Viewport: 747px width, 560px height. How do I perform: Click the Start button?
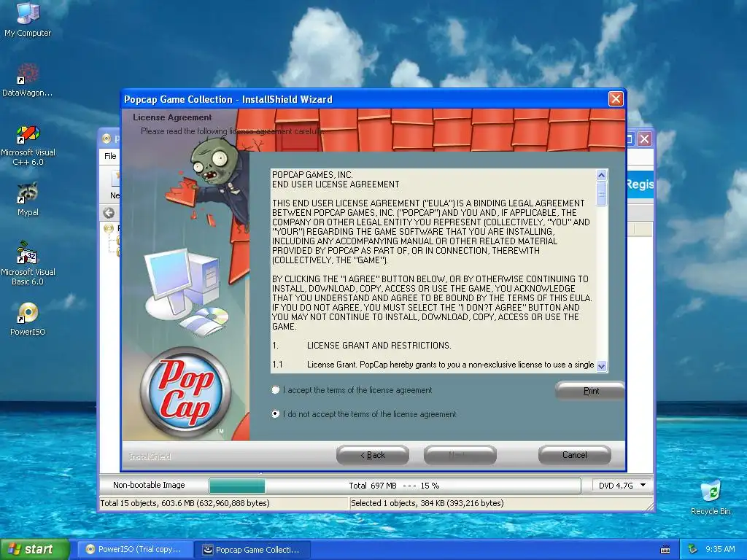34,549
